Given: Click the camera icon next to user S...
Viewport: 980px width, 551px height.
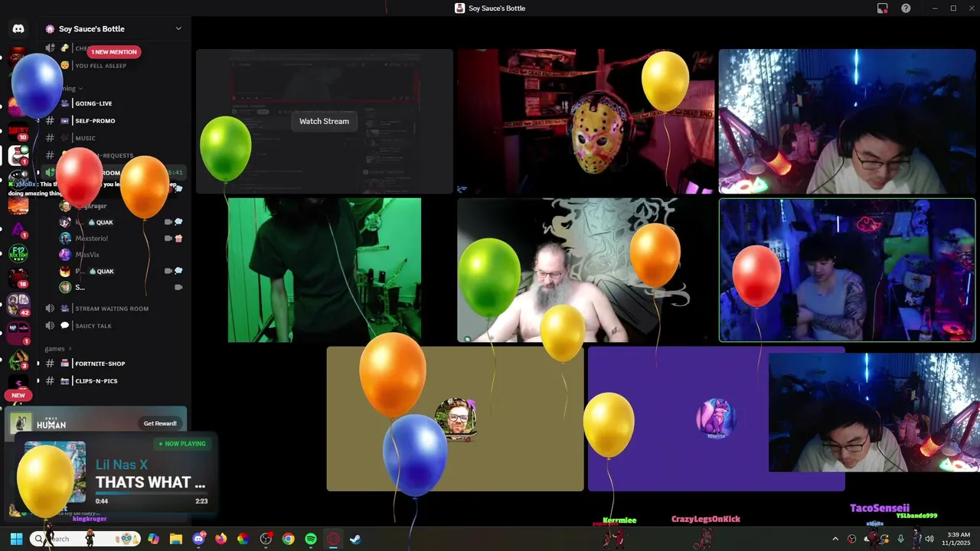Looking at the screenshot, I should (178, 288).
